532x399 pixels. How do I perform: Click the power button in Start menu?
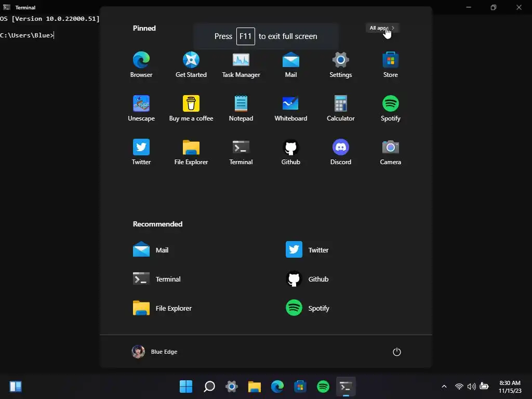[396, 352]
